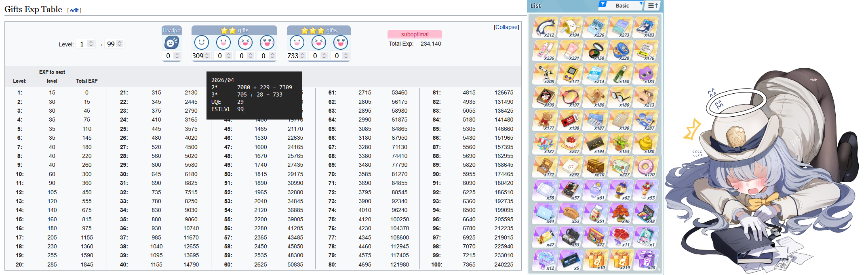Click the 'Total EXP' column header
Image resolution: width=868 pixels, height=275 pixels.
86,81
